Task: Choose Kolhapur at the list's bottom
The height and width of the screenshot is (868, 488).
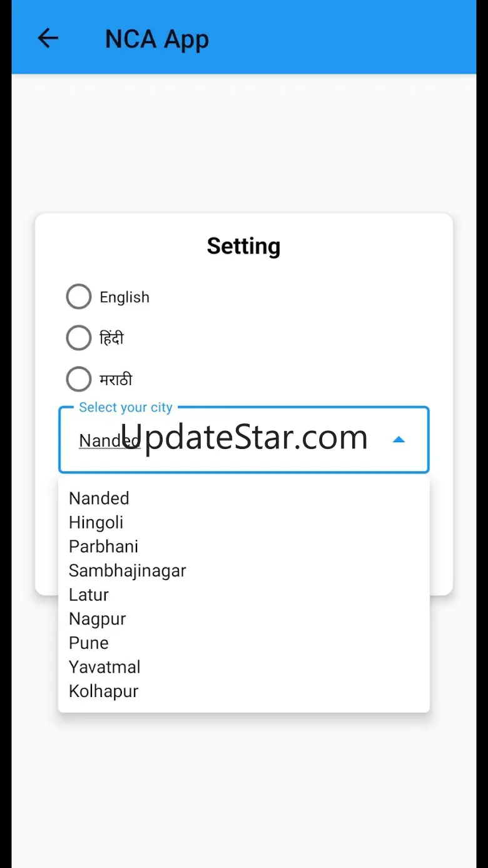Action: tap(103, 691)
